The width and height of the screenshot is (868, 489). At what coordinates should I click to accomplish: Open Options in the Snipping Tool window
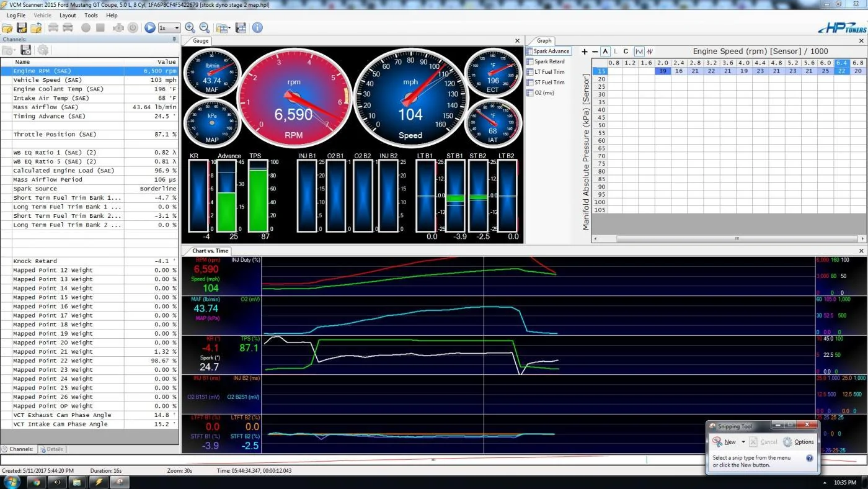click(x=799, y=442)
